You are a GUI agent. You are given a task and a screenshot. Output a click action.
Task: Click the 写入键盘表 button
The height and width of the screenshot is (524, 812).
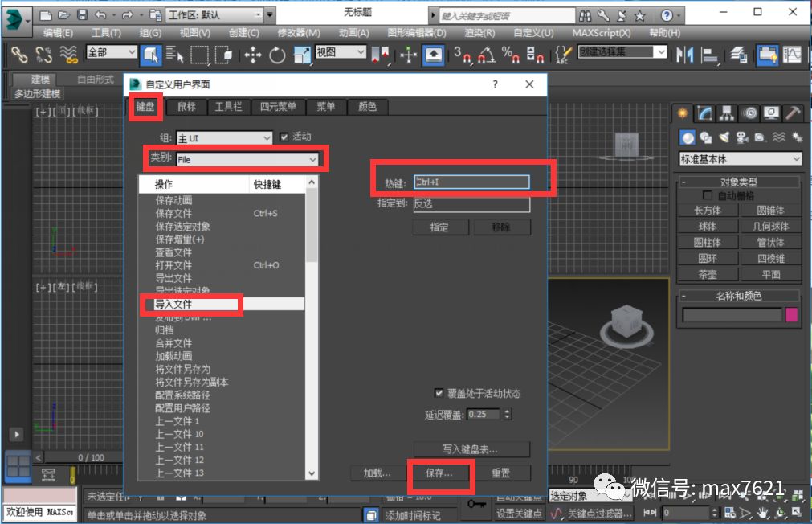(471, 449)
